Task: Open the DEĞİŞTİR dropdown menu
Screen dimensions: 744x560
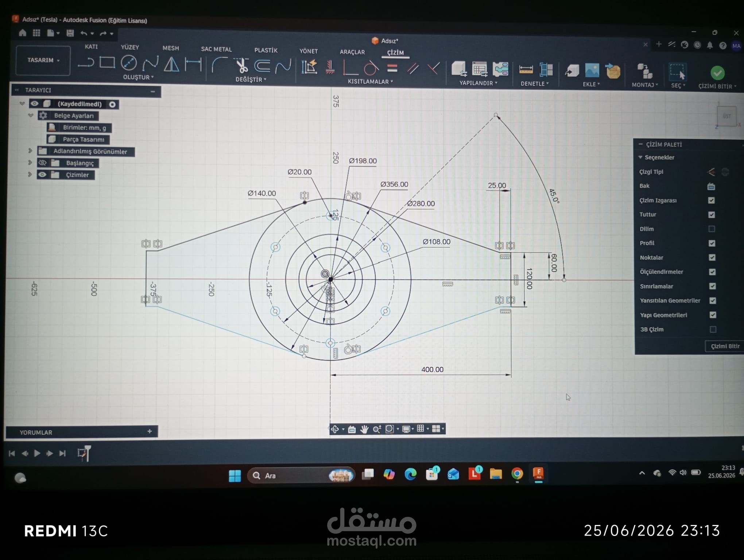Action: [251, 79]
